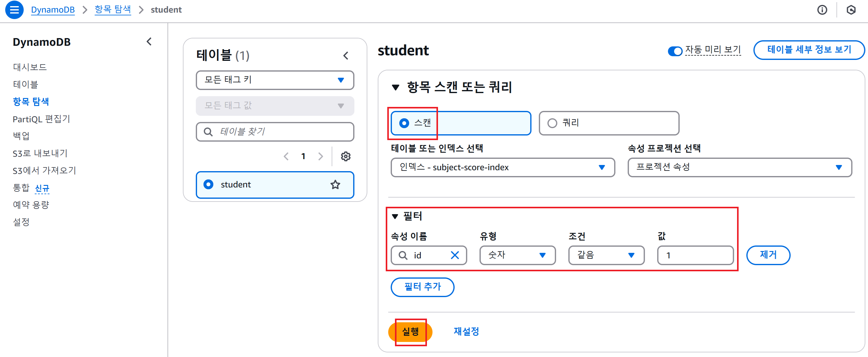
Task: Select the student table radio button
Action: click(209, 185)
